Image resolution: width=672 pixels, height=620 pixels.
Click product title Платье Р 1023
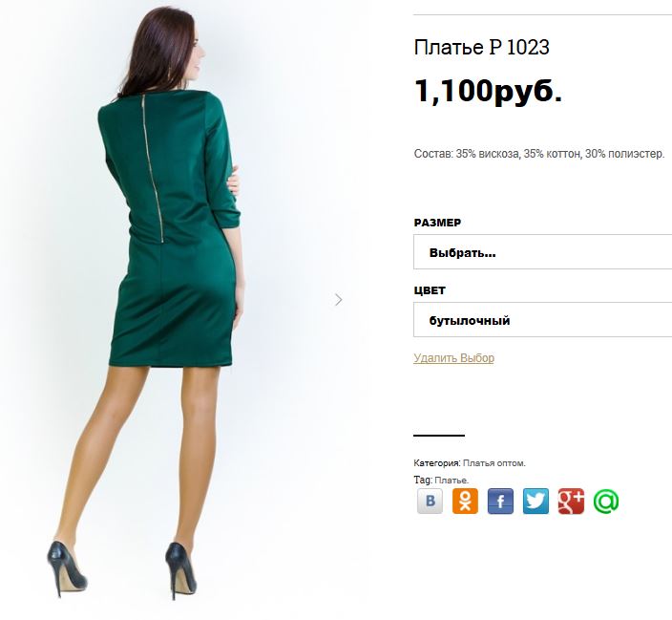(481, 47)
